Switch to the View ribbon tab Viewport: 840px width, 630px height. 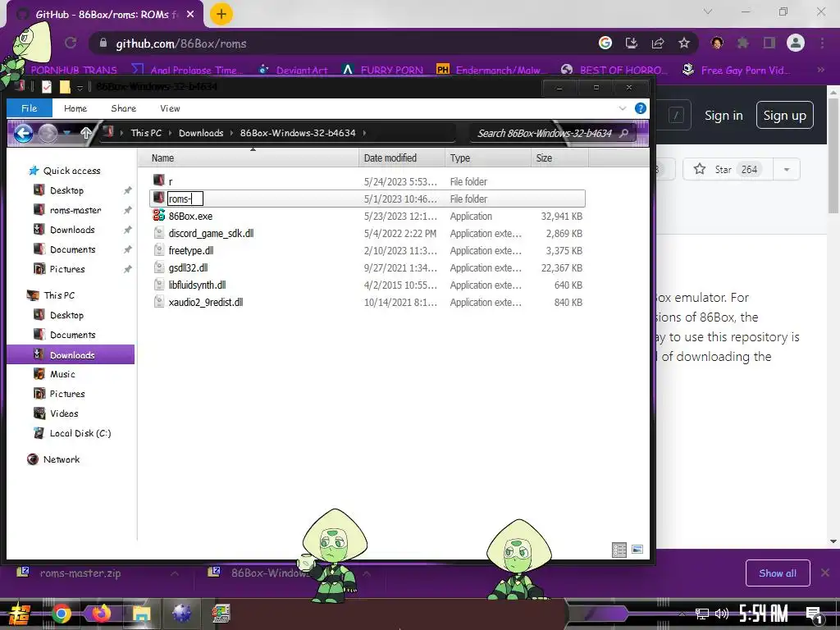[x=170, y=108]
